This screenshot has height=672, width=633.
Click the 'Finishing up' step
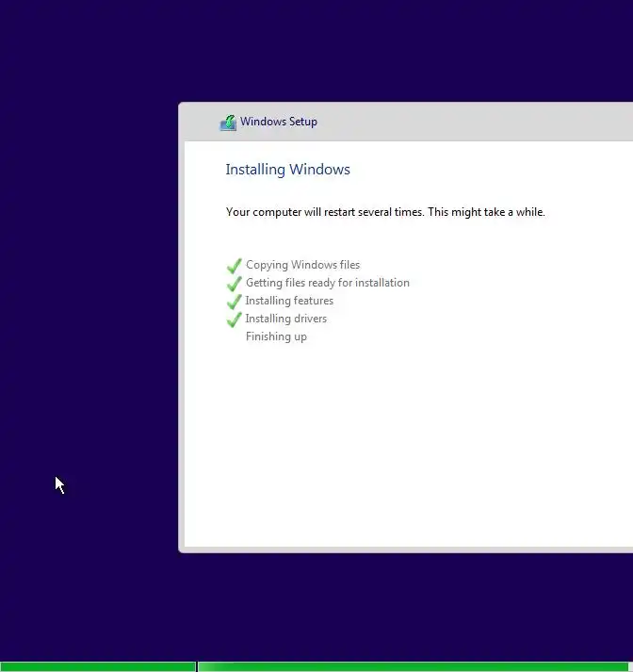(x=276, y=336)
